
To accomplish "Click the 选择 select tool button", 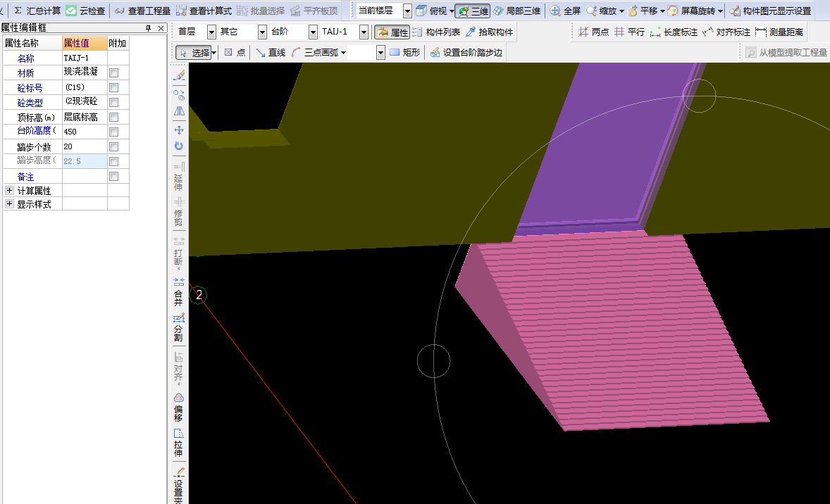I will tap(193, 52).
